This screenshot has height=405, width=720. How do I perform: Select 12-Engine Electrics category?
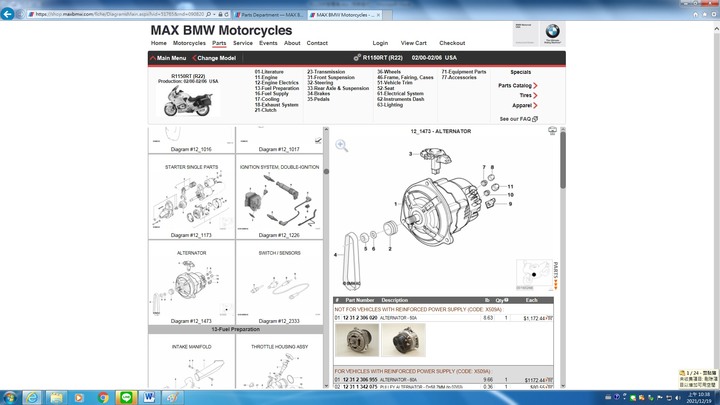[276, 83]
